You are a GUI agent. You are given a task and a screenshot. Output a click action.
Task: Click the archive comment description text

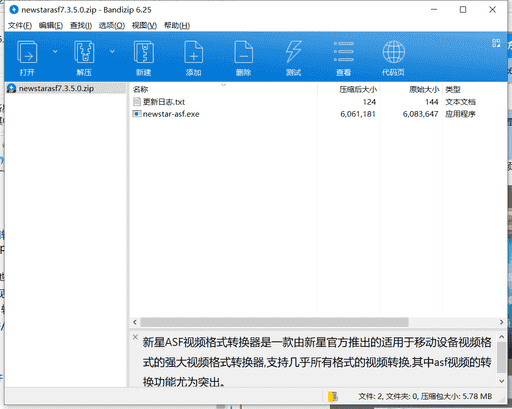point(317,362)
